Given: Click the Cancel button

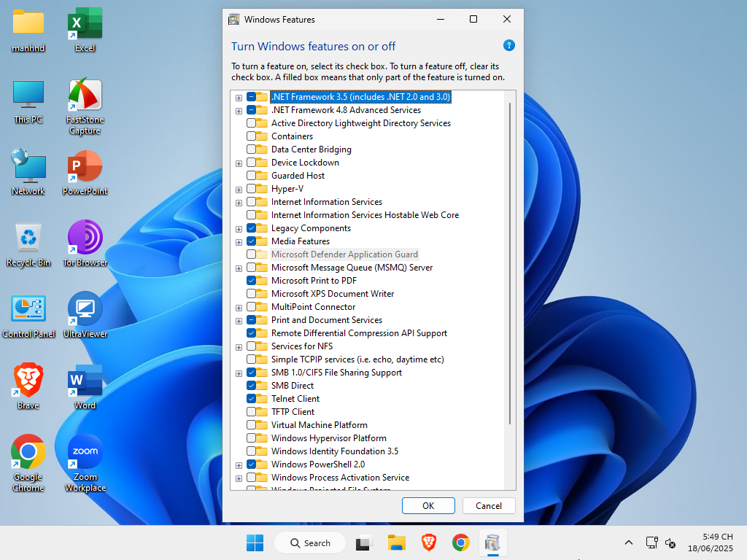Looking at the screenshot, I should point(488,505).
